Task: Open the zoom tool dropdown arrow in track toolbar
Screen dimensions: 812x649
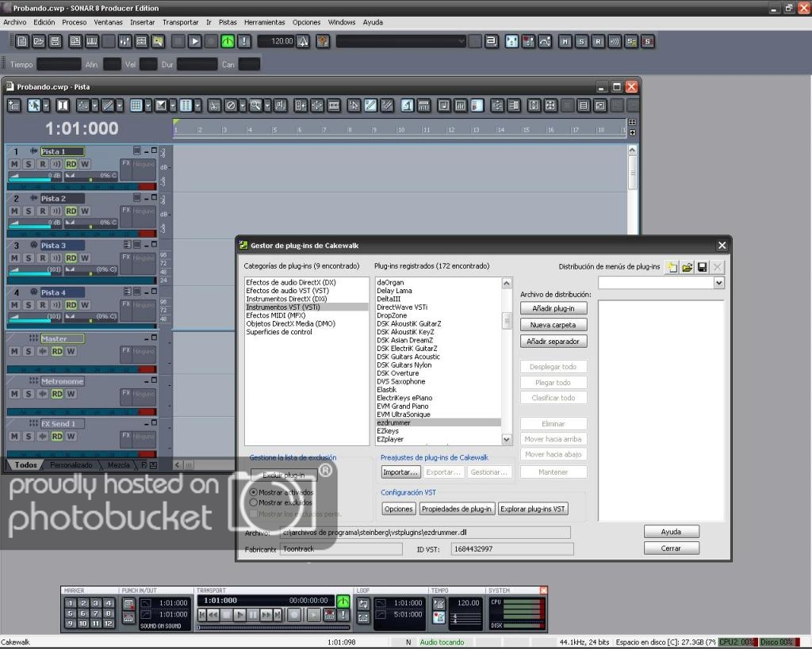Action: pos(267,105)
